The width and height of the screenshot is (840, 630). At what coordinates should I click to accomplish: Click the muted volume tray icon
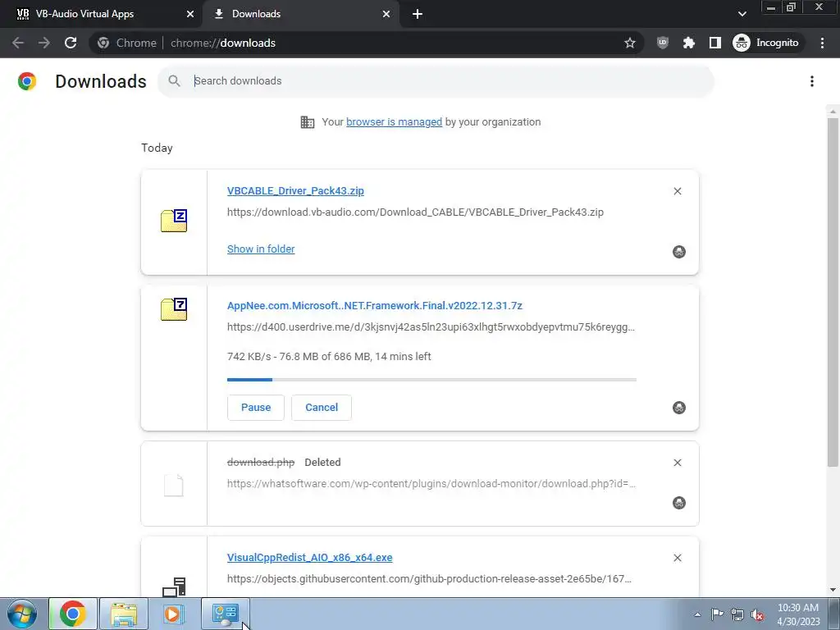pos(757,614)
